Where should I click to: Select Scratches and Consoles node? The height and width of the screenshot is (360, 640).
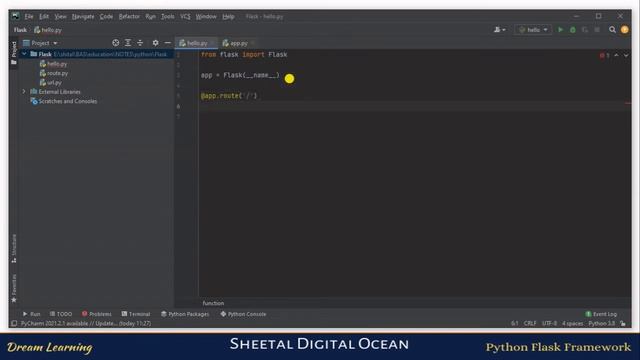(64, 101)
